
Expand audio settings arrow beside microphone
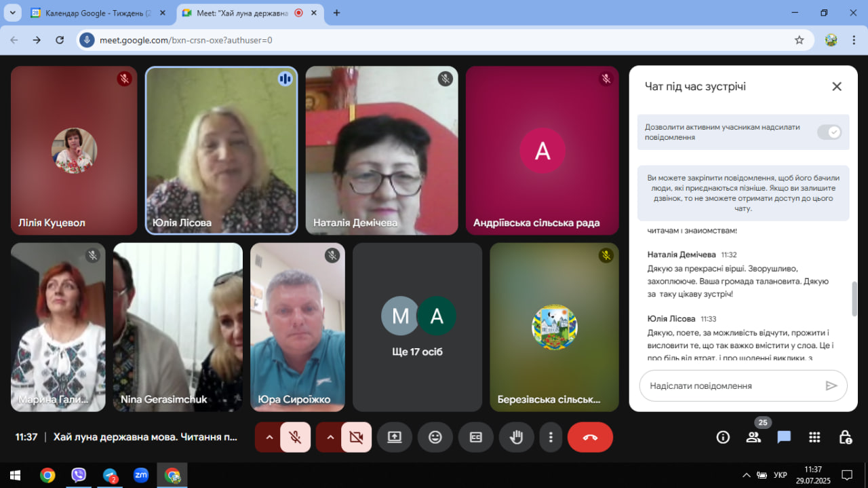point(269,437)
